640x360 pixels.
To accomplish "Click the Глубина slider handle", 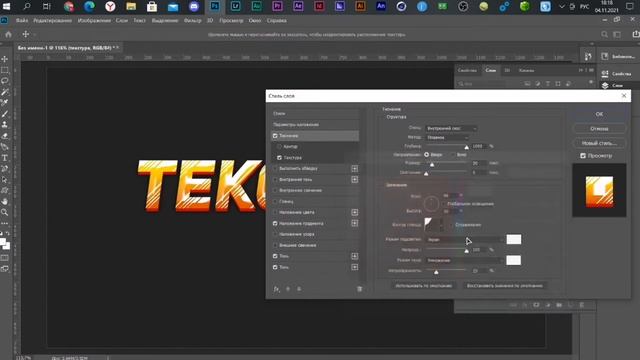I will (467, 147).
